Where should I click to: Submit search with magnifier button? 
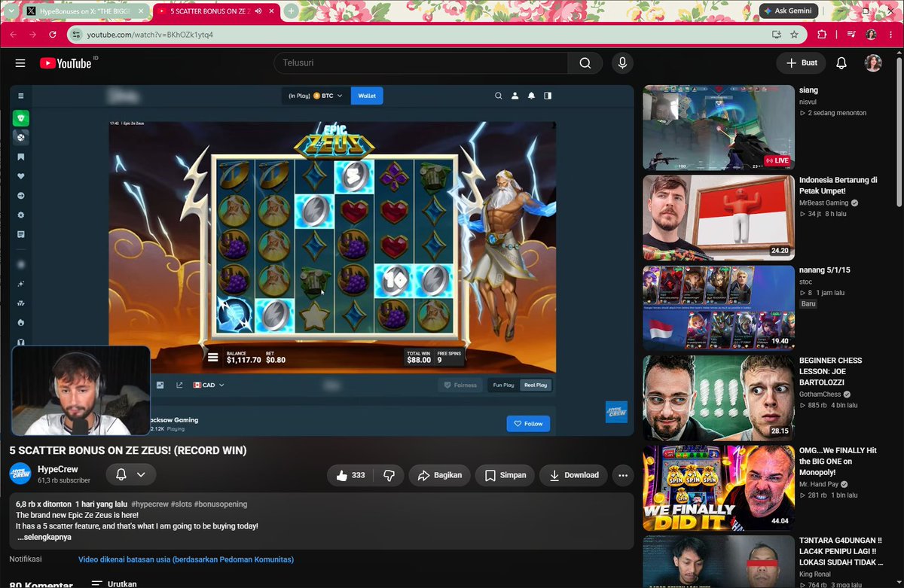tap(585, 63)
